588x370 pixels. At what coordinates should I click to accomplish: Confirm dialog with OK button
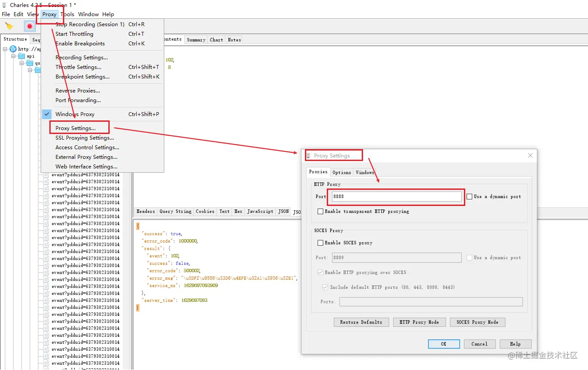(x=444, y=344)
